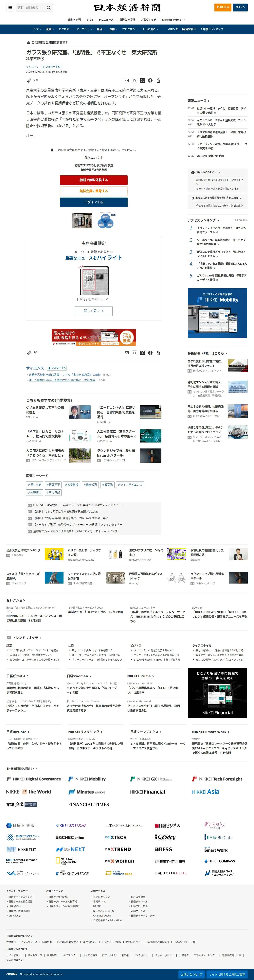Screen dimensions: 254x980
Task: Click the bottom note share icon
Action: 135,353
